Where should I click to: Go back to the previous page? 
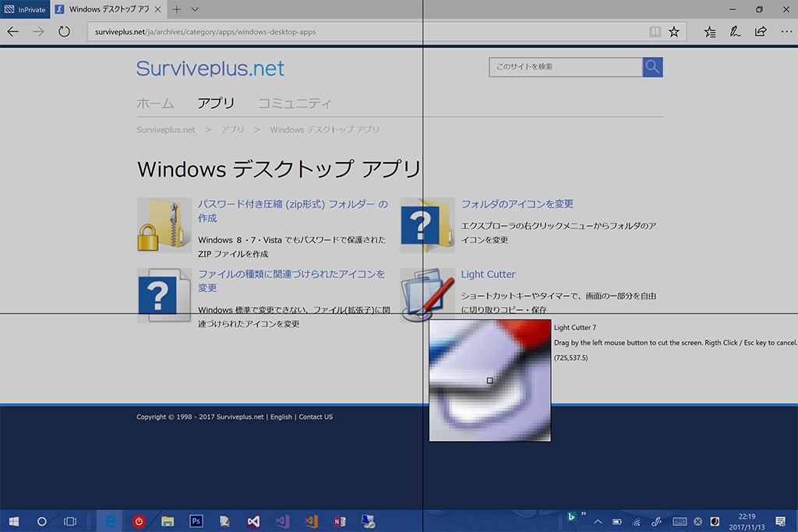(x=12, y=31)
